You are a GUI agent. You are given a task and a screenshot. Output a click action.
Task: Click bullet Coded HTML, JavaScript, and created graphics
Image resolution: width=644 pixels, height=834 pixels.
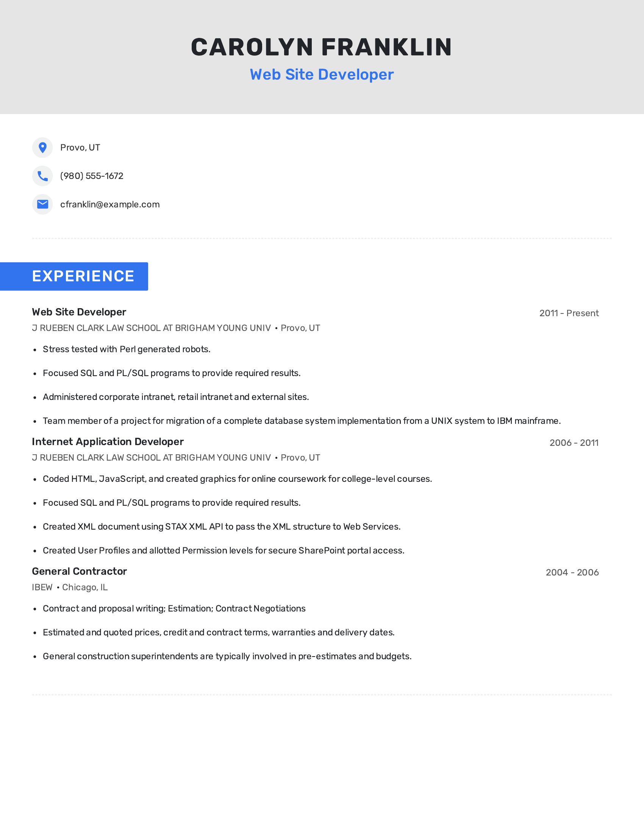tap(237, 479)
